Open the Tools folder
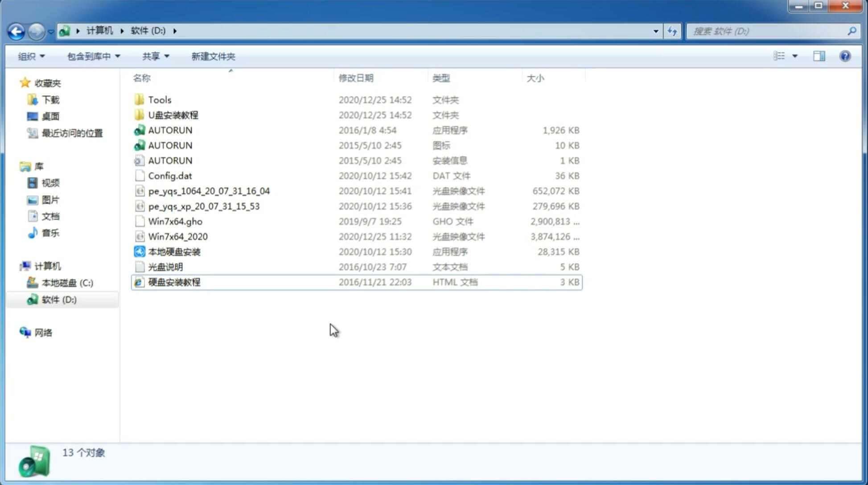Image resolution: width=868 pixels, height=485 pixels. 159,99
